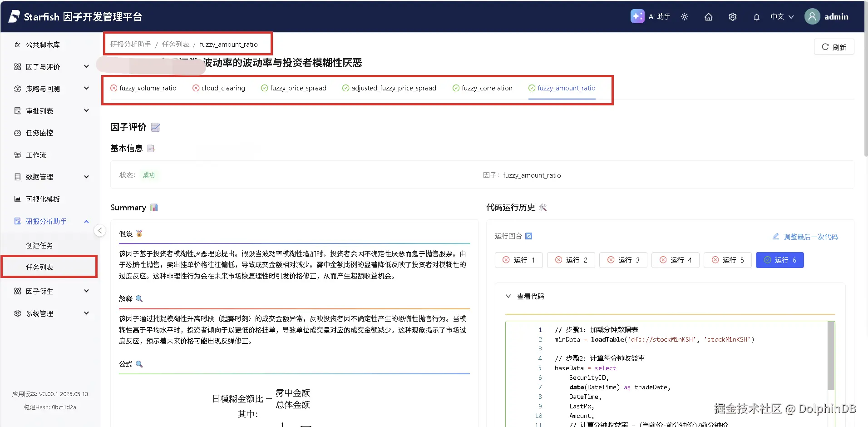Switch to the fuzzy_correlation tab
The width and height of the screenshot is (868, 427).
click(x=482, y=88)
